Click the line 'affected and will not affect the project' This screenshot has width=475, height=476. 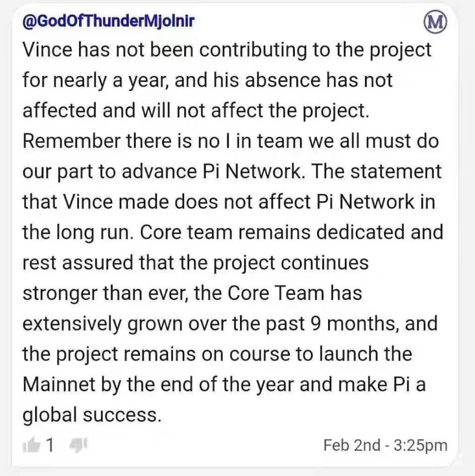(x=196, y=111)
